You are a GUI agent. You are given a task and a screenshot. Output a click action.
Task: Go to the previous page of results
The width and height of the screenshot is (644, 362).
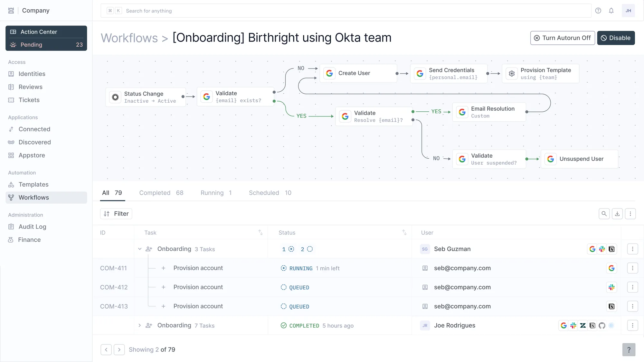tap(106, 349)
